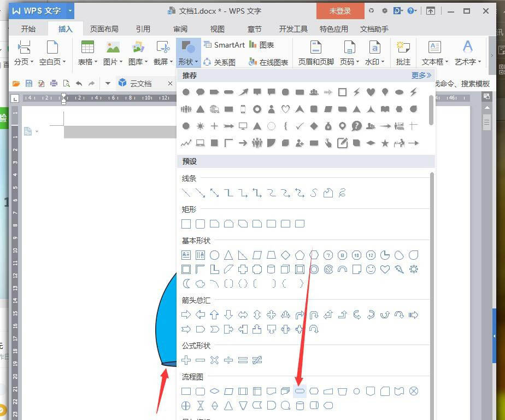The width and height of the screenshot is (505, 420).
Task: Insert a SmartArt graphic
Action: point(225,45)
